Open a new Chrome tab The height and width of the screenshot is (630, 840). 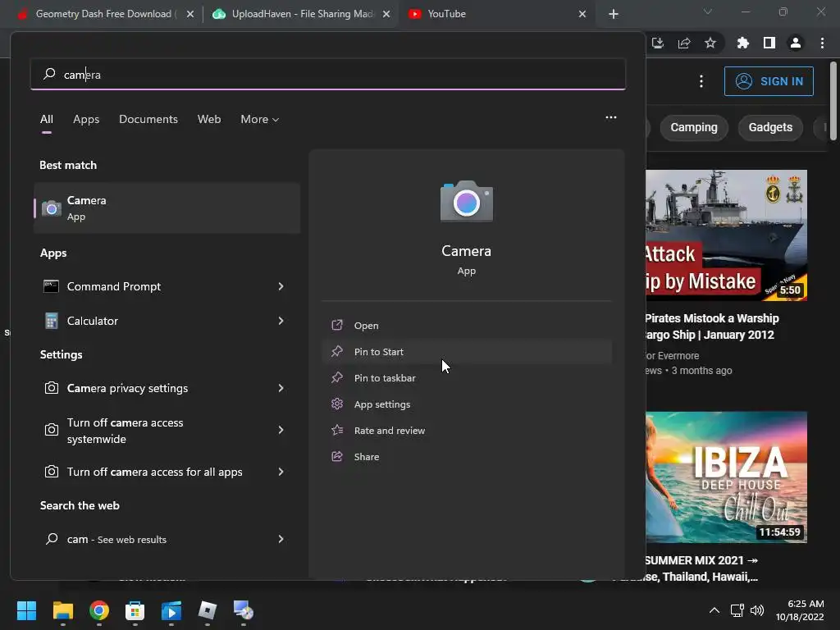(x=614, y=14)
